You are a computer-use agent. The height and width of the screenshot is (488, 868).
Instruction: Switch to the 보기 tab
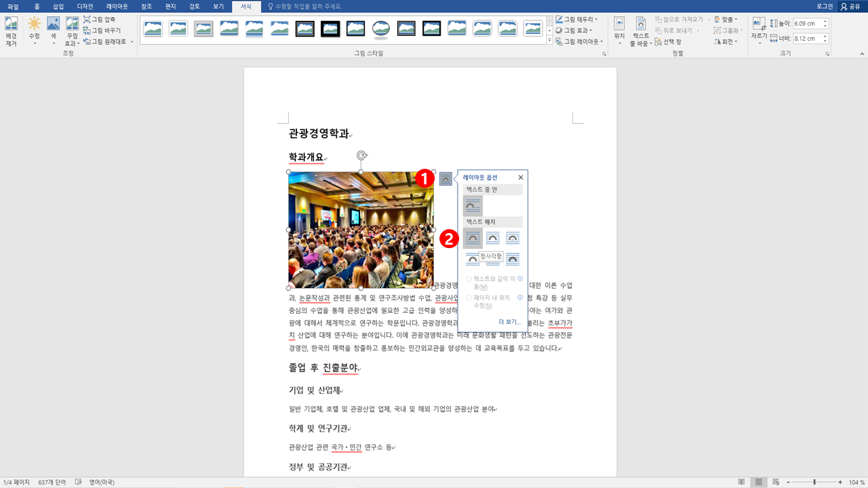pos(218,6)
